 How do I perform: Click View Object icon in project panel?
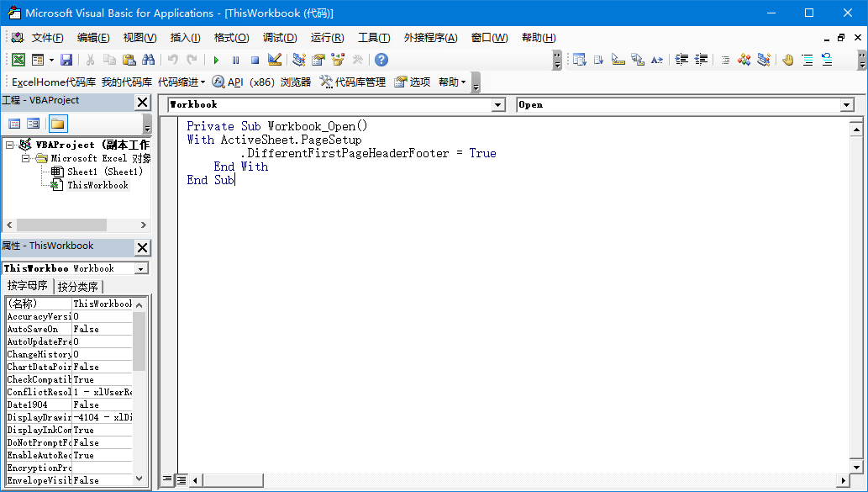(x=34, y=124)
